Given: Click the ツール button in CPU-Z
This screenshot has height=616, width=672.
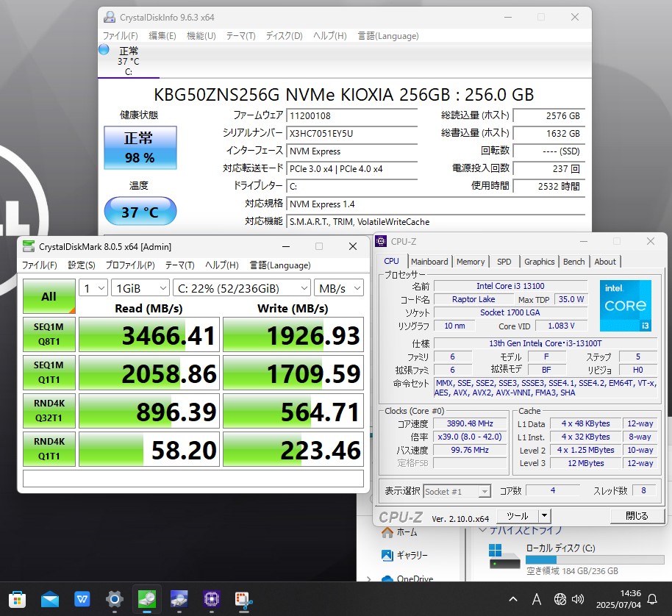Looking at the screenshot, I should click(x=518, y=515).
